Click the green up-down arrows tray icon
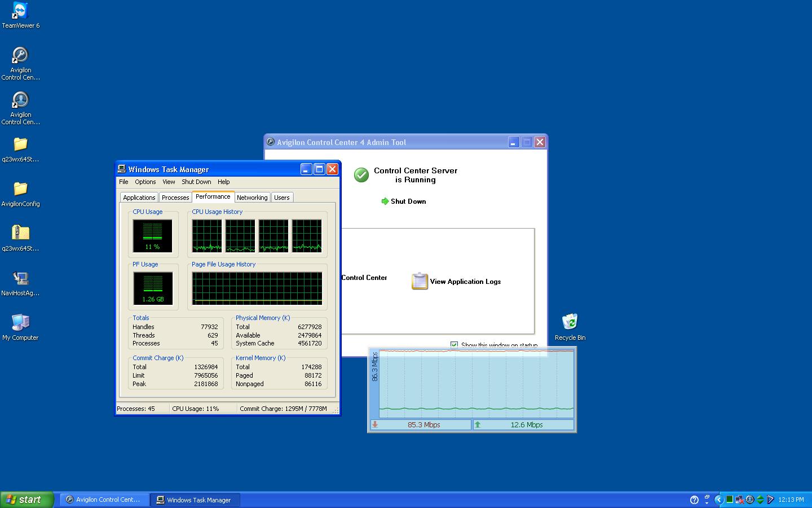Viewport: 812px width, 508px height. tap(760, 500)
